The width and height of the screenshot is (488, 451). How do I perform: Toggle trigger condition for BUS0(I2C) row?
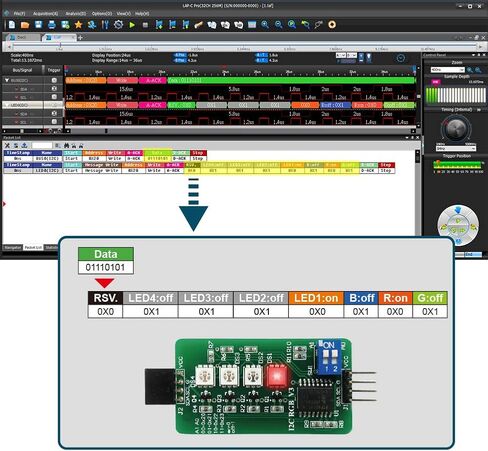point(54,80)
